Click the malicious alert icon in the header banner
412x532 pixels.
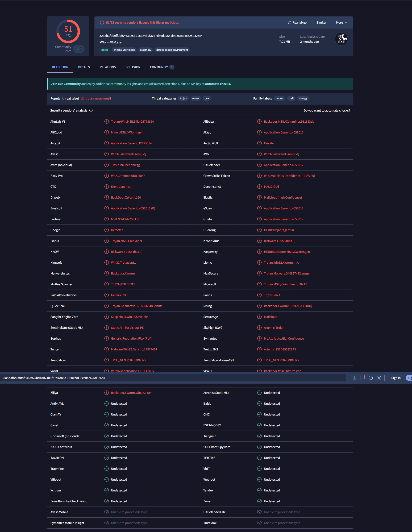click(102, 23)
